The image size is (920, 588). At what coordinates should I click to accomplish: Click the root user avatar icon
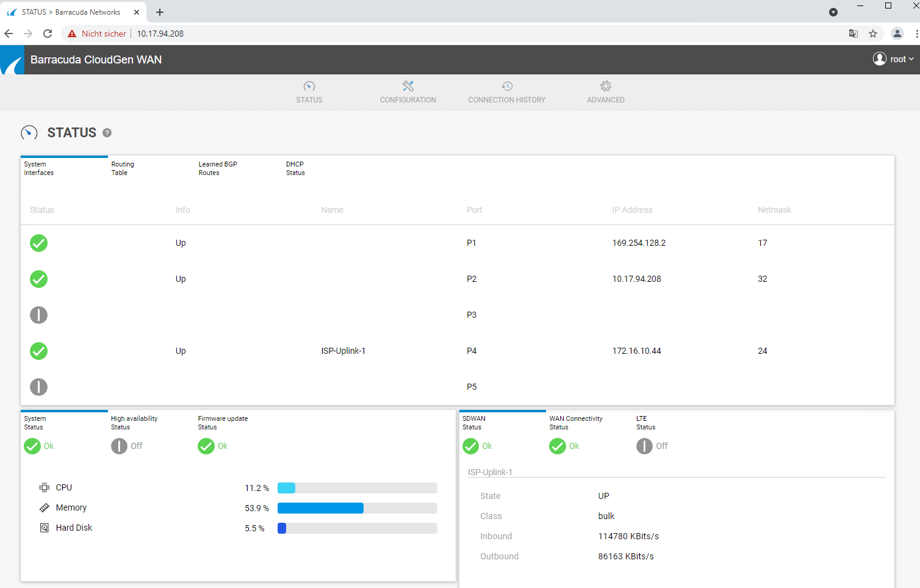tap(879, 59)
